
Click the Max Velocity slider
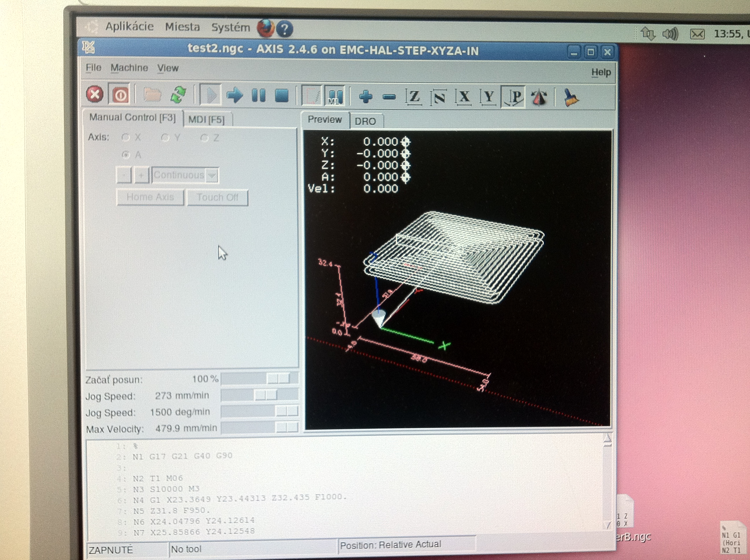(259, 428)
